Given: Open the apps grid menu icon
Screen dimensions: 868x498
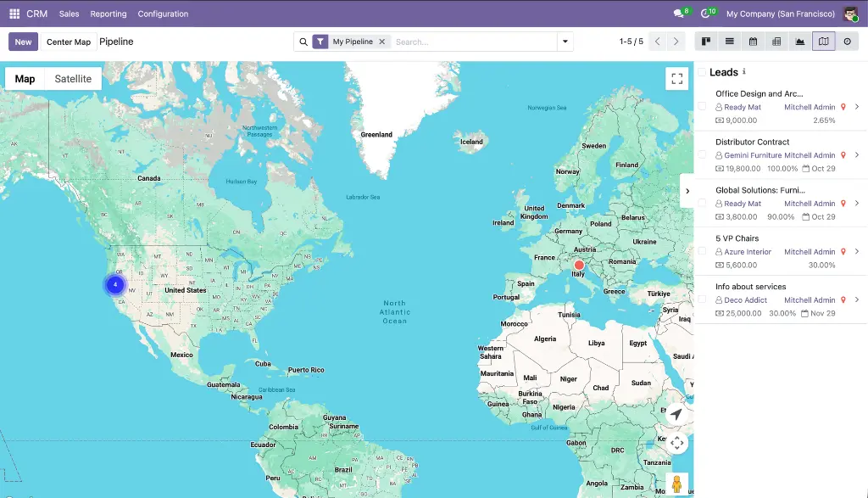Looking at the screenshot, I should click(x=14, y=14).
